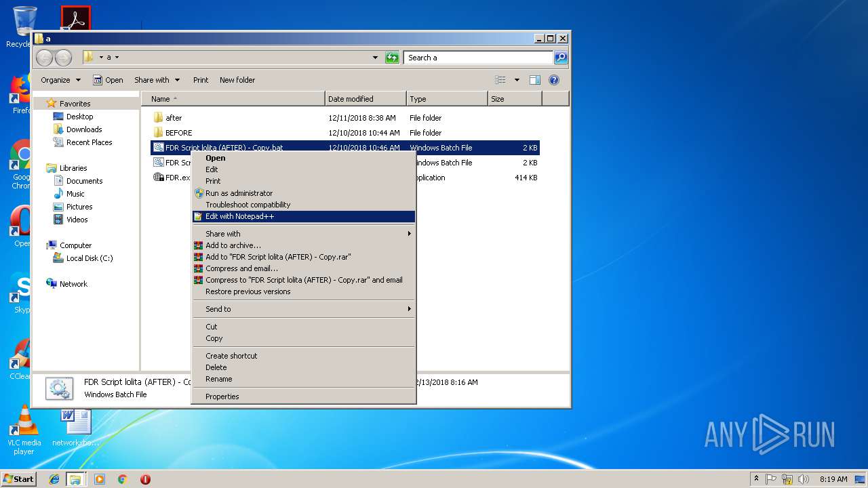Sort by the Name column header
This screenshot has width=868, height=488.
[233, 99]
